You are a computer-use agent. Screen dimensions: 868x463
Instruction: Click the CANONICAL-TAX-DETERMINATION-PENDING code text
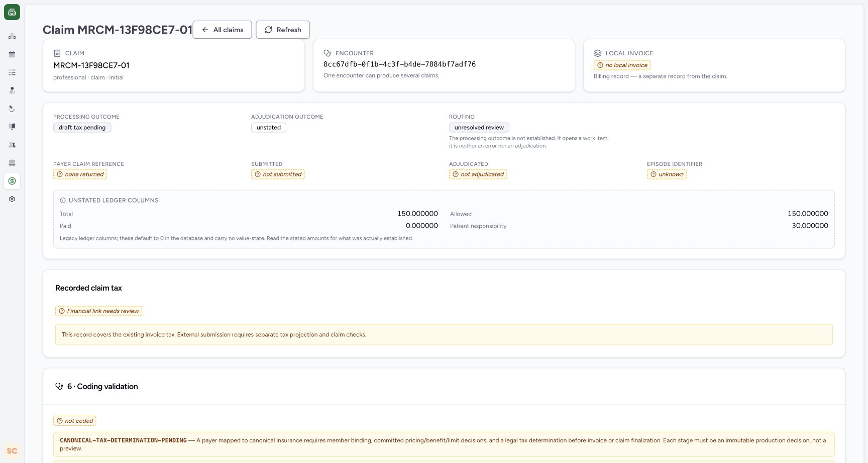pyautogui.click(x=123, y=440)
